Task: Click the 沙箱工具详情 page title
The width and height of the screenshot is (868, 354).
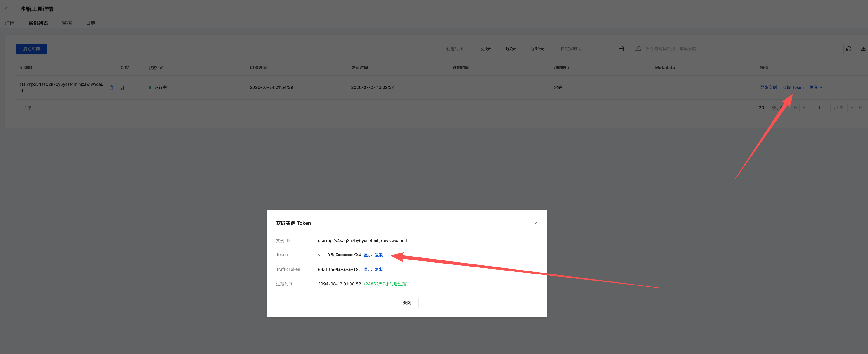Action: coord(37,9)
